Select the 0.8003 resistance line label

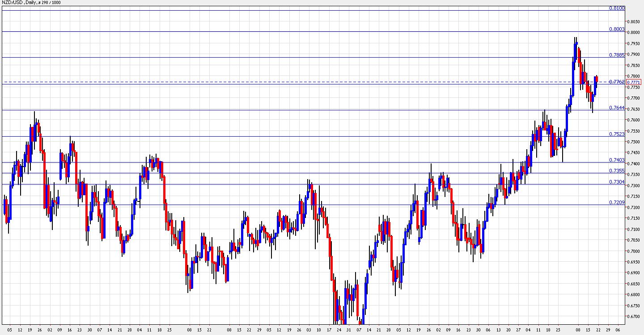617,29
